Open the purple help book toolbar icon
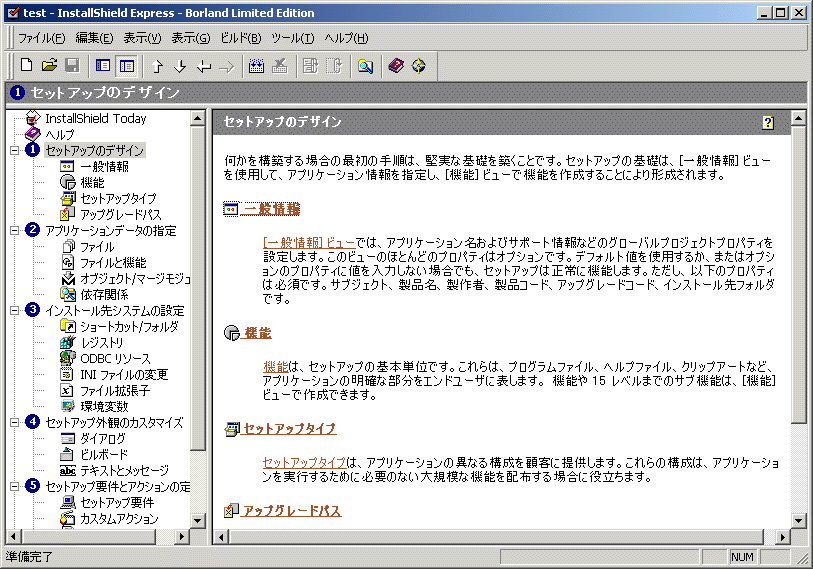Screen dimensions: 813x569 (396, 66)
